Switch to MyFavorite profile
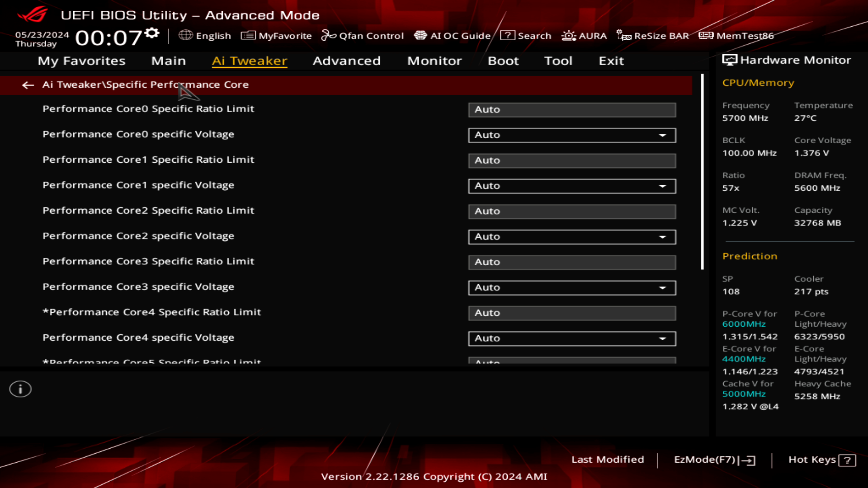The height and width of the screenshot is (488, 868). pyautogui.click(x=276, y=35)
